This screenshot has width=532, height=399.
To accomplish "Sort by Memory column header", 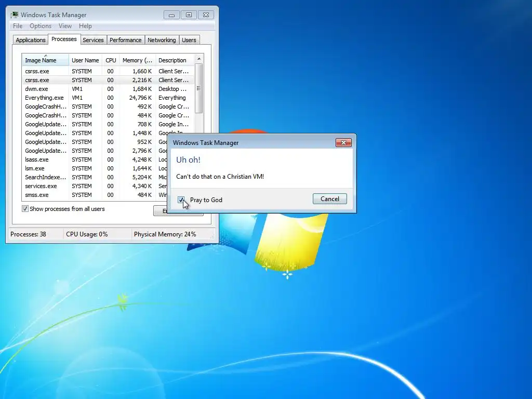I will (x=137, y=60).
